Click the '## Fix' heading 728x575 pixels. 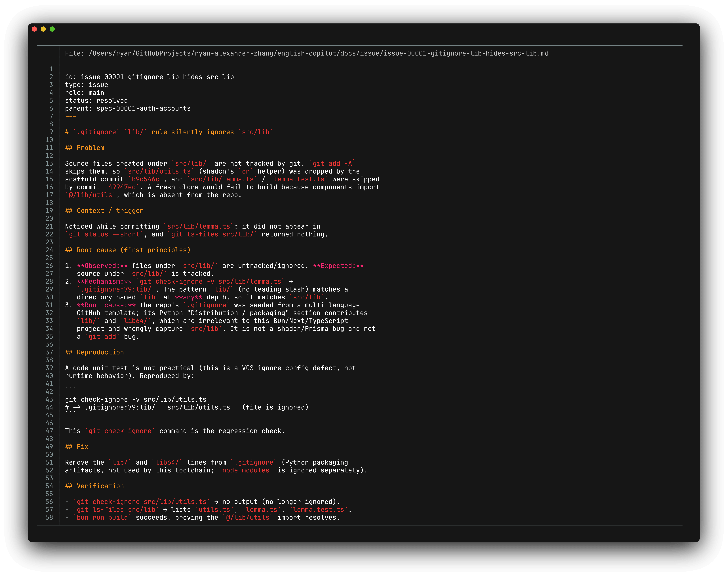(x=77, y=447)
